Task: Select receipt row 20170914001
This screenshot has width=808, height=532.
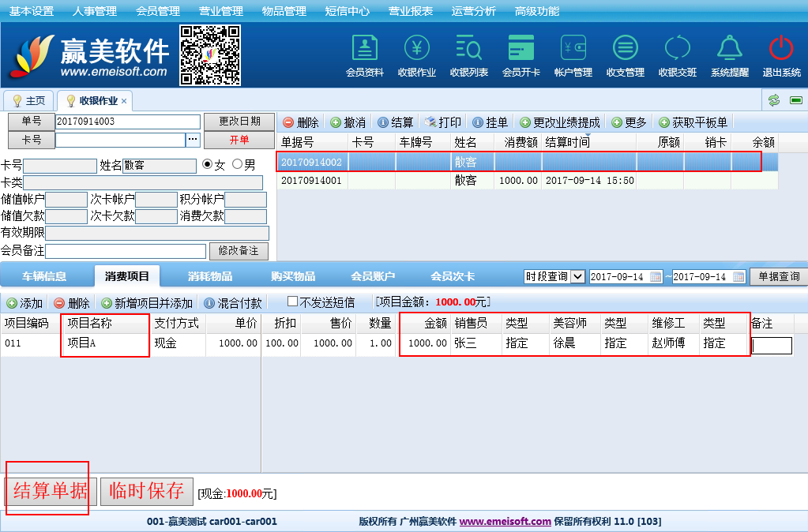Action: click(311, 180)
